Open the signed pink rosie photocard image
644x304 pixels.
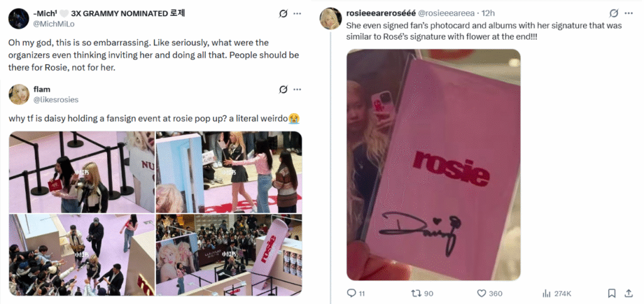(433, 165)
